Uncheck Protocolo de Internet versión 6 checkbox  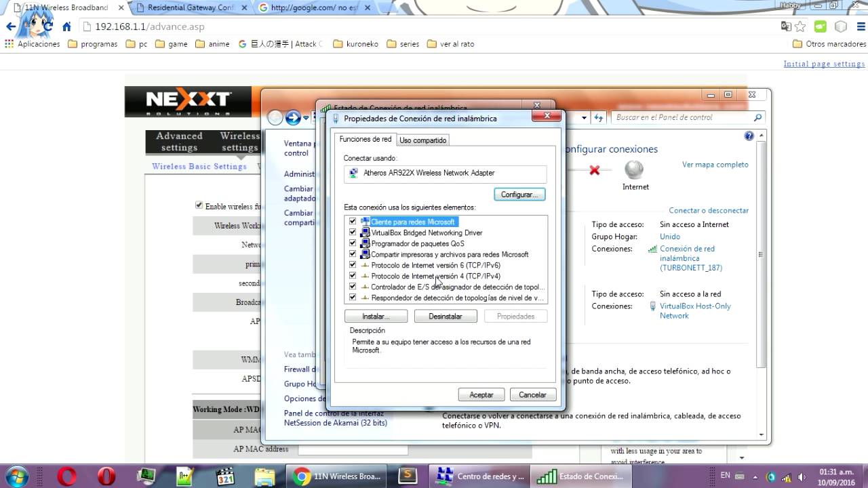(x=353, y=265)
